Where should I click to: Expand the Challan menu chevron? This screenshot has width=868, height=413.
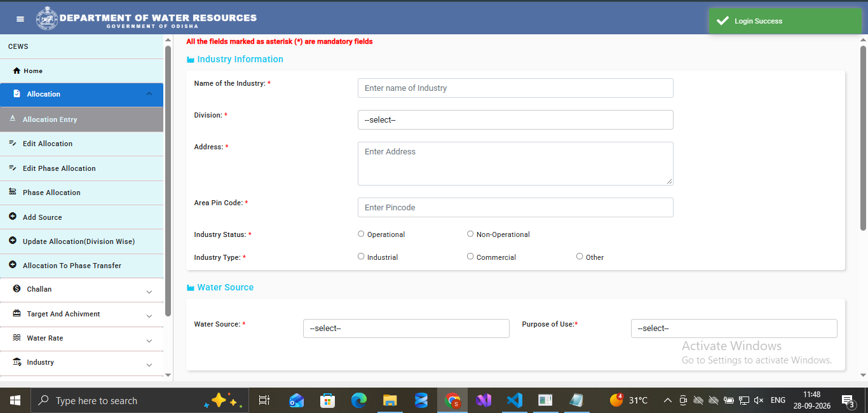coord(149,292)
